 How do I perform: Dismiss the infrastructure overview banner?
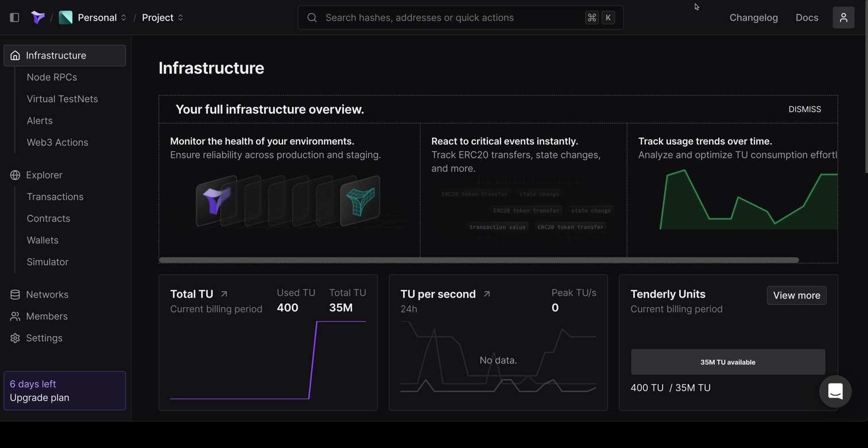[x=804, y=109]
